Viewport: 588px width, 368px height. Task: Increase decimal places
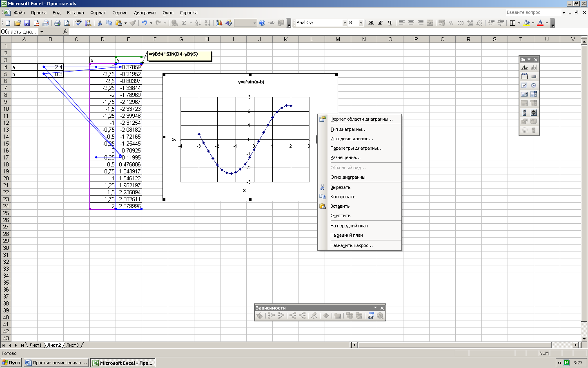pos(470,23)
